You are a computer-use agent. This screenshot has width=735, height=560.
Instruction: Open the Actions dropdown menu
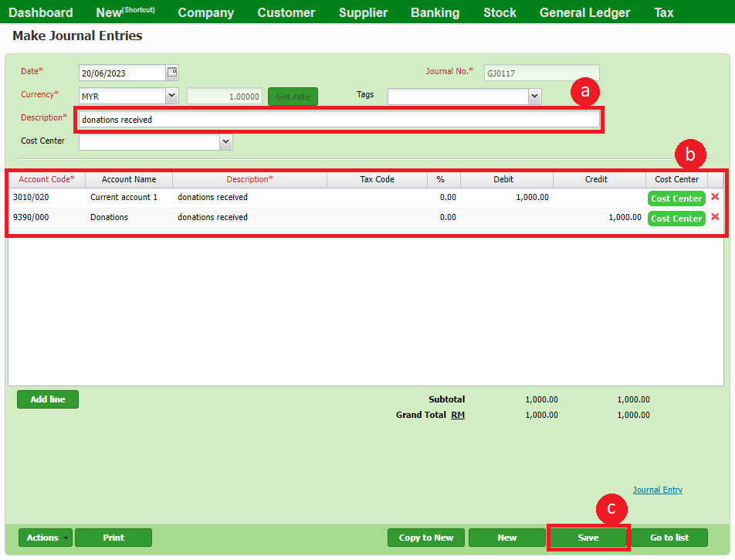46,538
